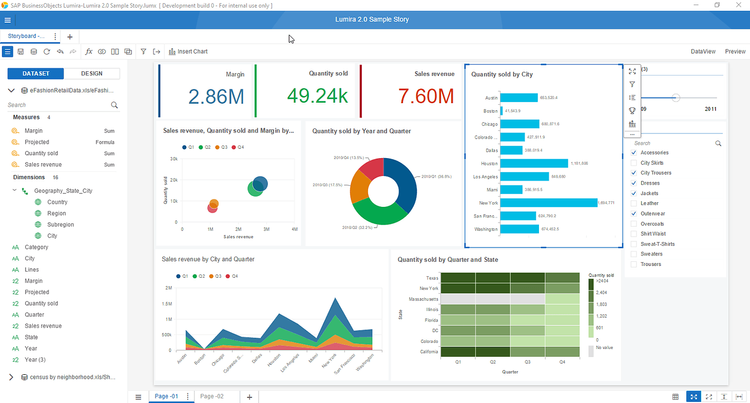Click the New York bar in city chart
Image resolution: width=750 pixels, height=403 pixels.
click(549, 203)
